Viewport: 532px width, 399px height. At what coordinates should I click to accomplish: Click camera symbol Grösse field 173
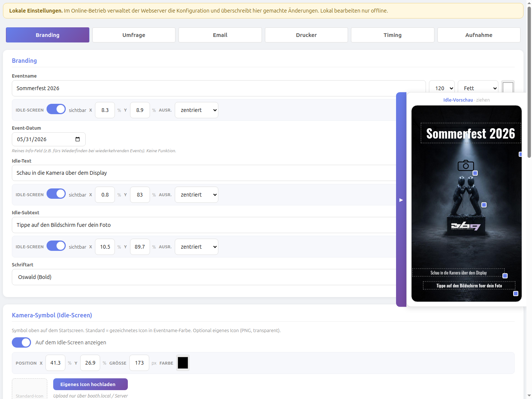click(139, 363)
